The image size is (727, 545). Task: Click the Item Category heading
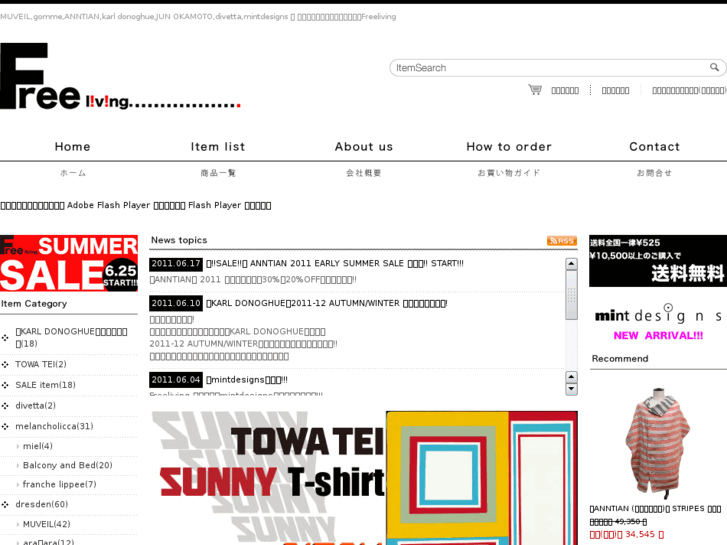pyautogui.click(x=34, y=303)
